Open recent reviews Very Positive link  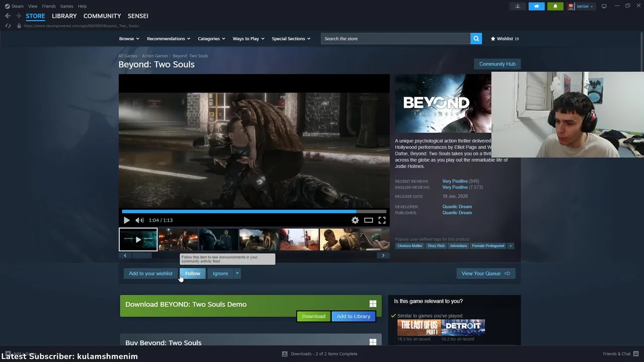coord(455,181)
